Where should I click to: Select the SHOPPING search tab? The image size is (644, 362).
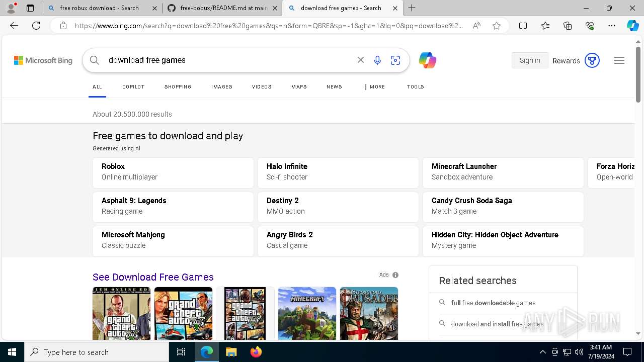tap(178, 87)
